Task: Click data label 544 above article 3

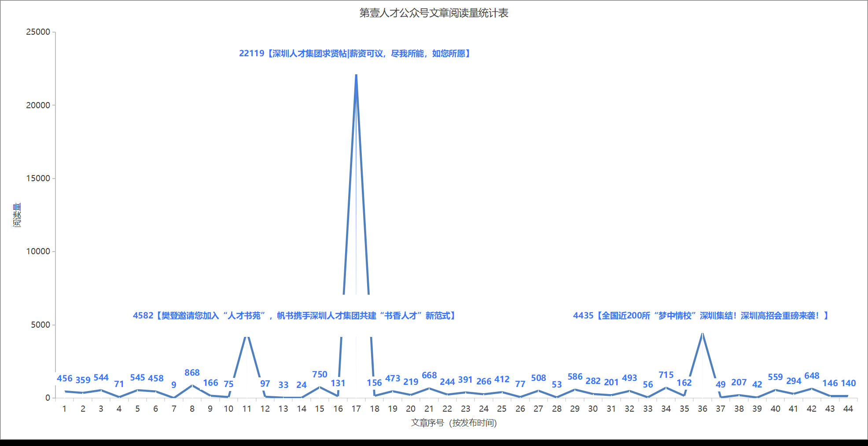Action: click(x=101, y=377)
